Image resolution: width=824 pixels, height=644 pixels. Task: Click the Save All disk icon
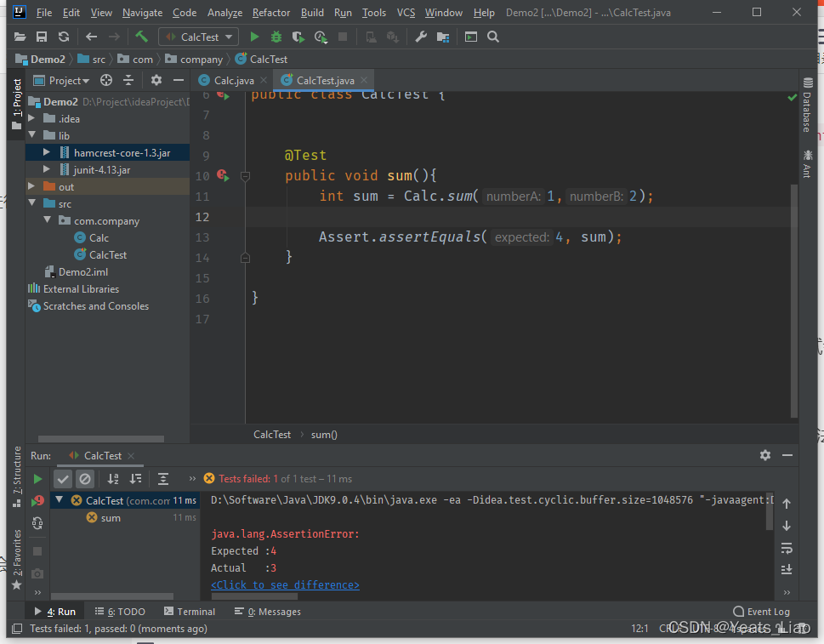tap(42, 37)
